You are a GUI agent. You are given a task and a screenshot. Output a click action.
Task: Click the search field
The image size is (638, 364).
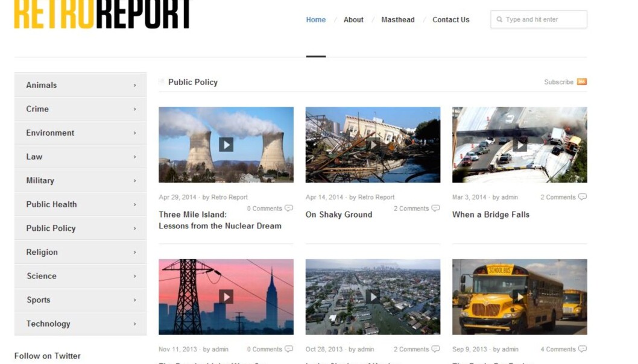click(539, 19)
